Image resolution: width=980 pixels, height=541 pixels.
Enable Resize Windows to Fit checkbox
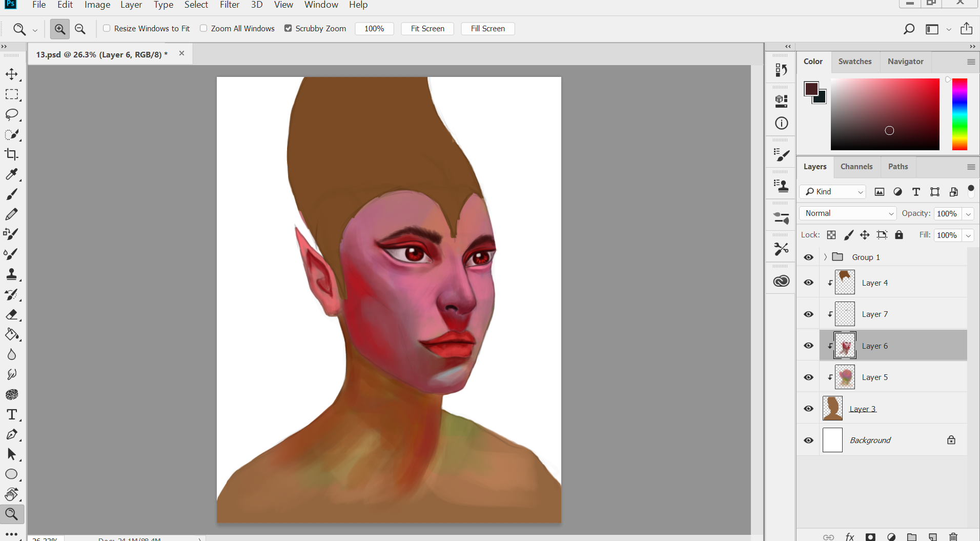(x=107, y=28)
